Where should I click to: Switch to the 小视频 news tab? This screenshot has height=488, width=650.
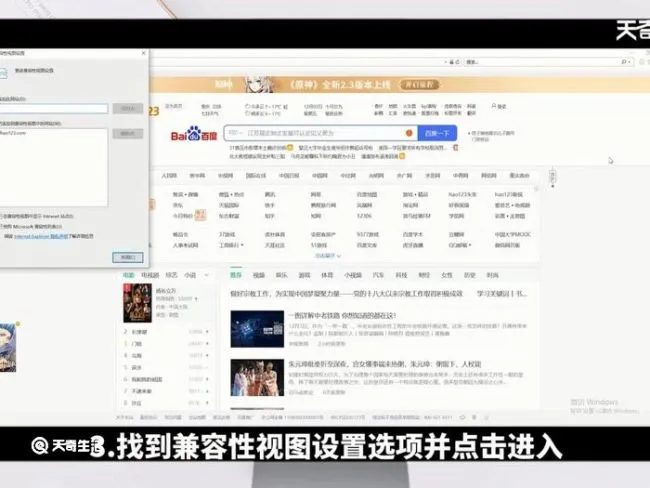pyautogui.click(x=353, y=275)
